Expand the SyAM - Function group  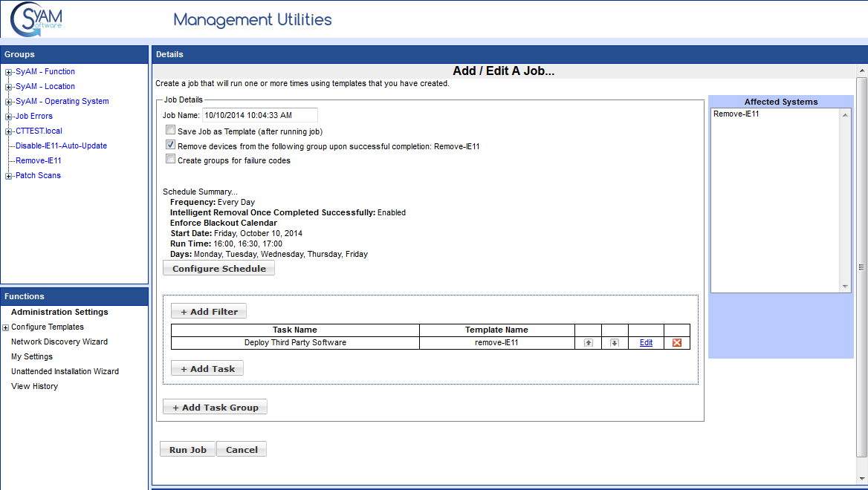tap(8, 72)
